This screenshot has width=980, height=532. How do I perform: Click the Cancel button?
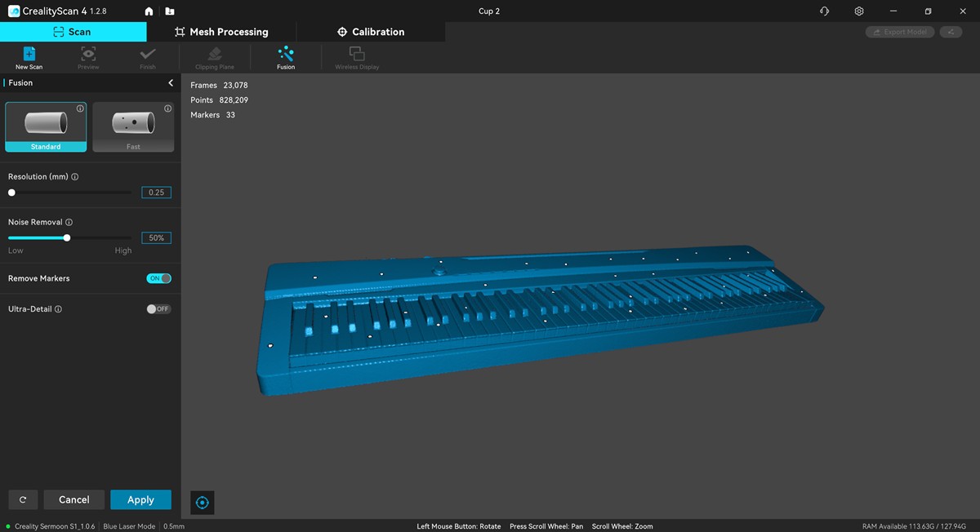[x=73, y=499]
